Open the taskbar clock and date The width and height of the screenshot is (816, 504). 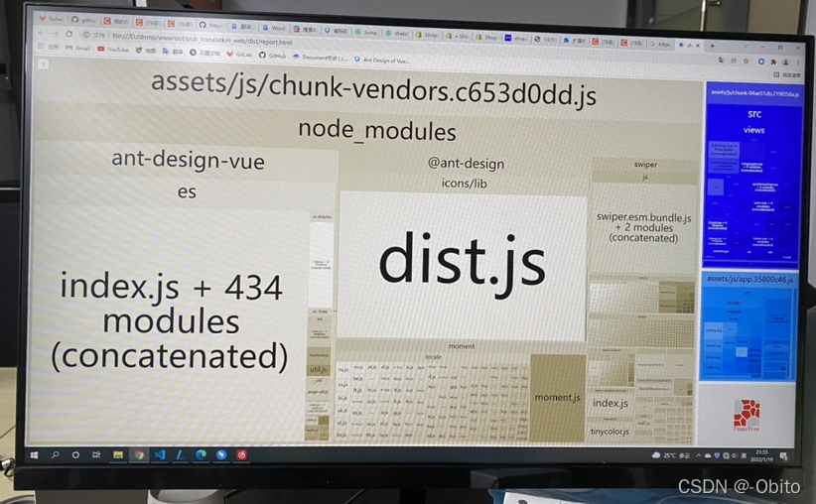[x=761, y=456]
